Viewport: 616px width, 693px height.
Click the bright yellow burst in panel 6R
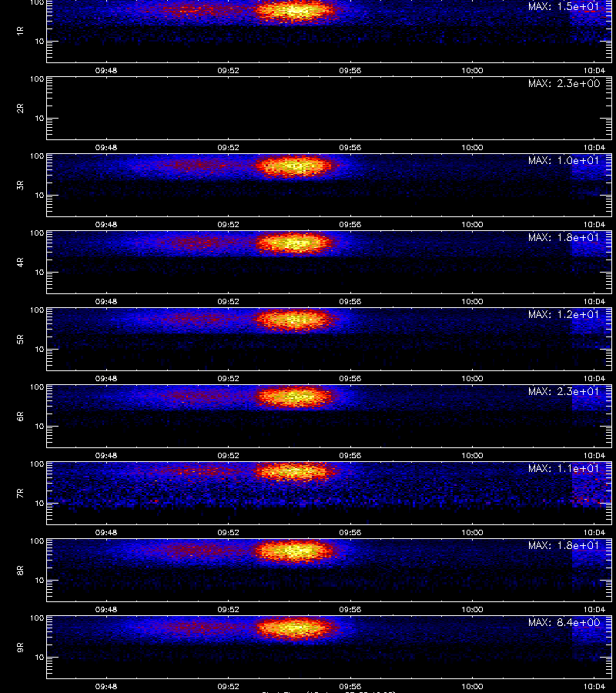tap(295, 397)
